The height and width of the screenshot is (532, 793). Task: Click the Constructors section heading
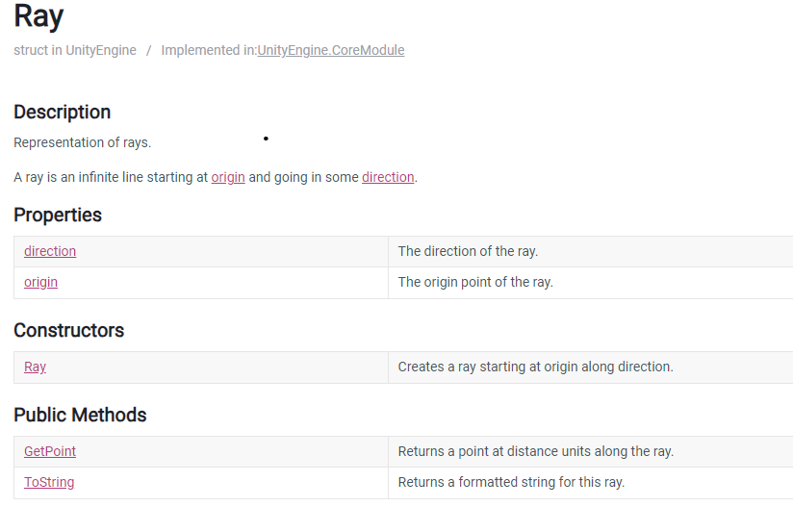(68, 330)
